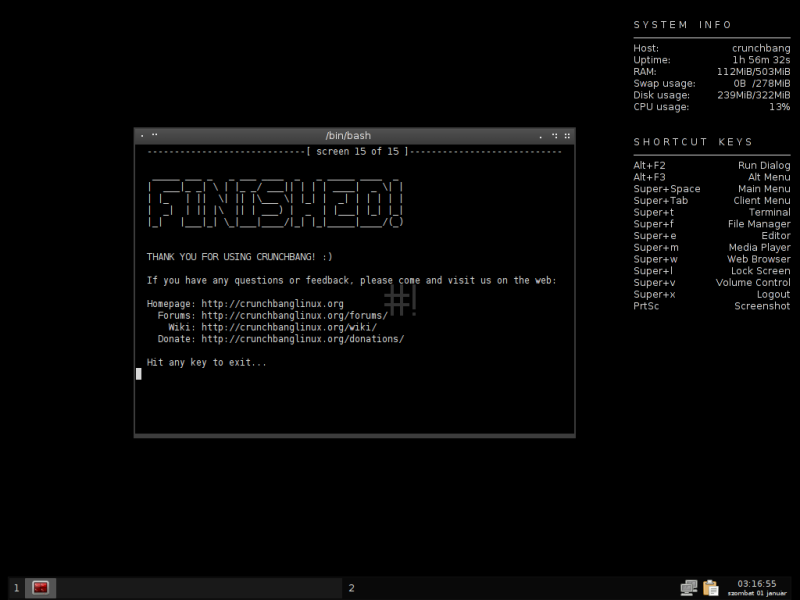Click the disk usage value "239MiB/322MiB"
This screenshot has width=800, height=600.
tap(754, 95)
